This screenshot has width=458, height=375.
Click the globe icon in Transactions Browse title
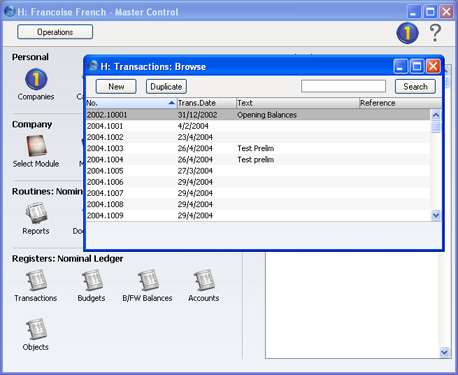point(93,66)
